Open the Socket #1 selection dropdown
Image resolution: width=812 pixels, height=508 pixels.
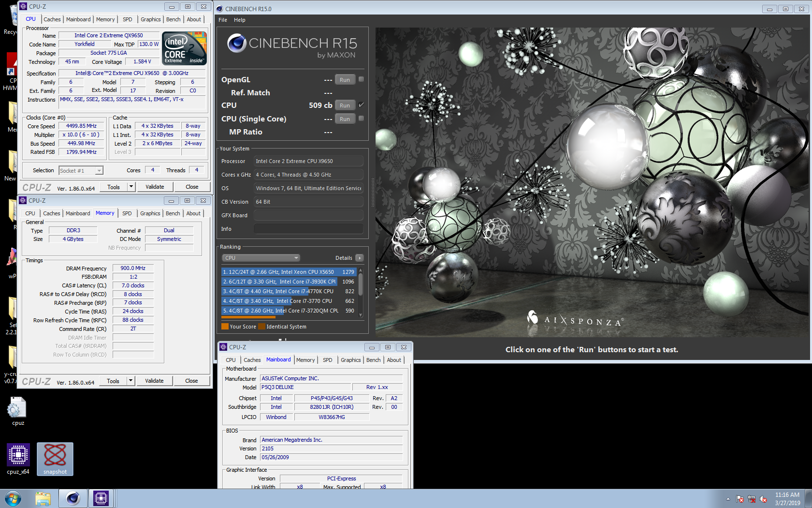[x=81, y=170]
